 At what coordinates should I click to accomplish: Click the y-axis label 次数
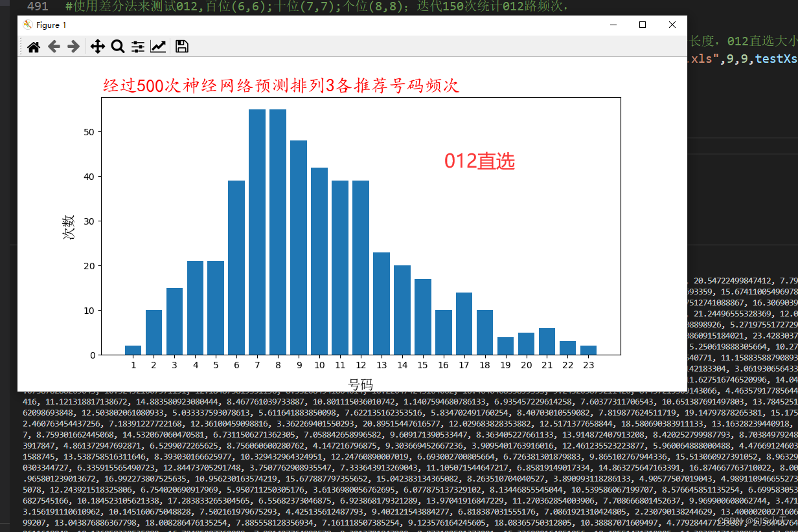[68, 227]
